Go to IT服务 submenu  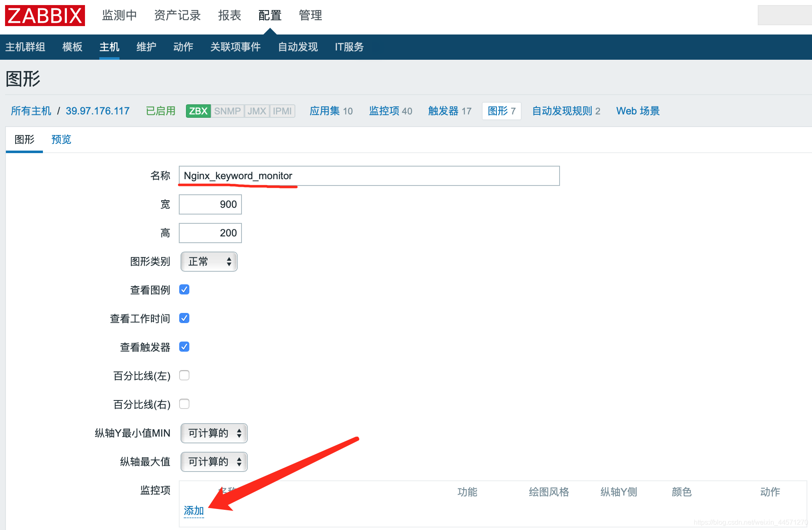click(x=349, y=47)
